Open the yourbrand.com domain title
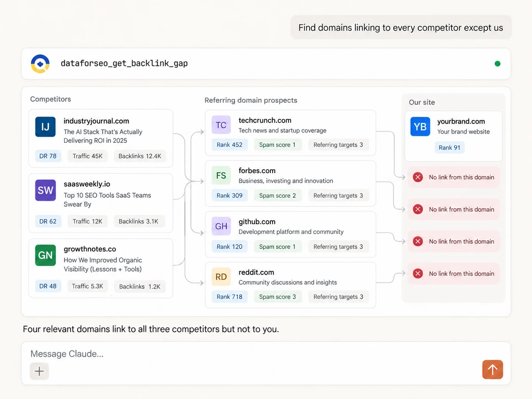The image size is (532, 399). click(461, 121)
